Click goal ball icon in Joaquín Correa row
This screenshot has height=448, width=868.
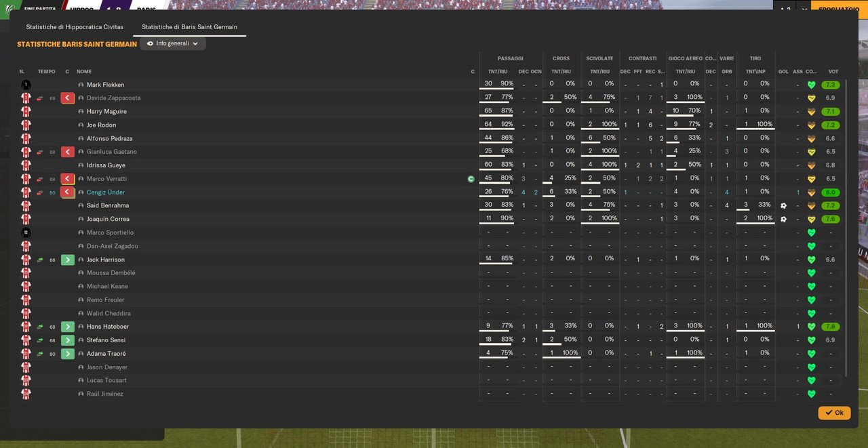783,219
